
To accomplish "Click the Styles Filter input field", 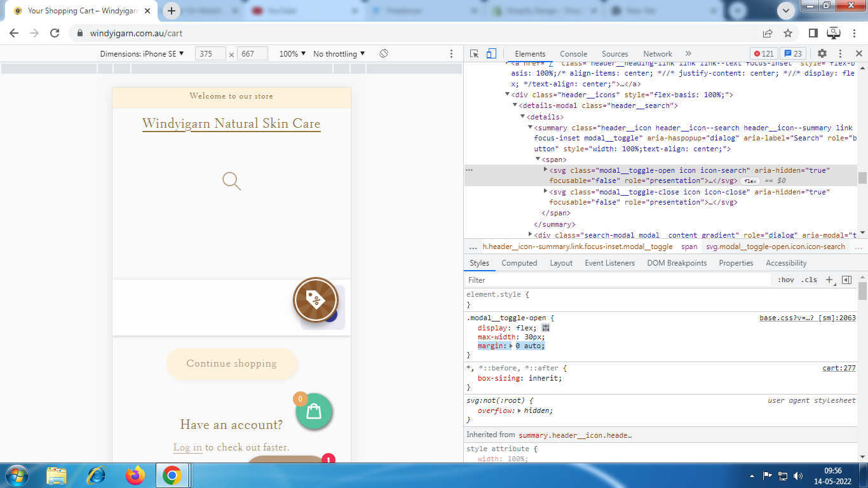I will 616,280.
